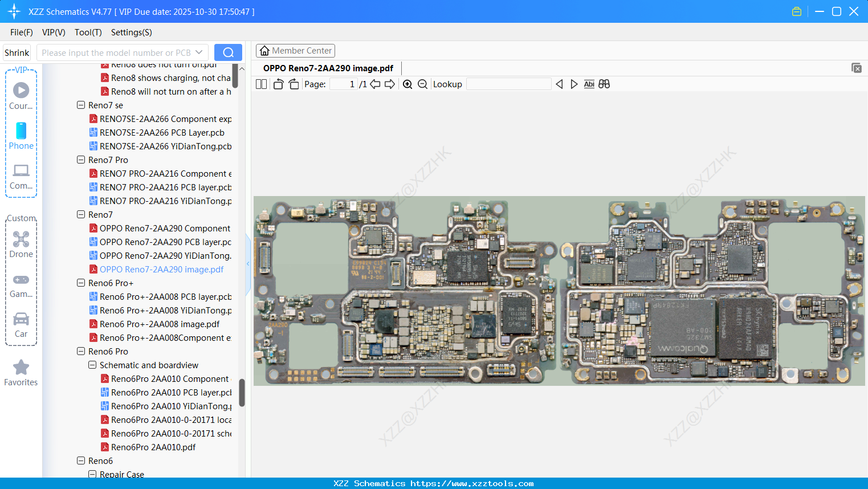Click the motherboard photo in the viewer
This screenshot has width=868, height=489.
pos(559,291)
